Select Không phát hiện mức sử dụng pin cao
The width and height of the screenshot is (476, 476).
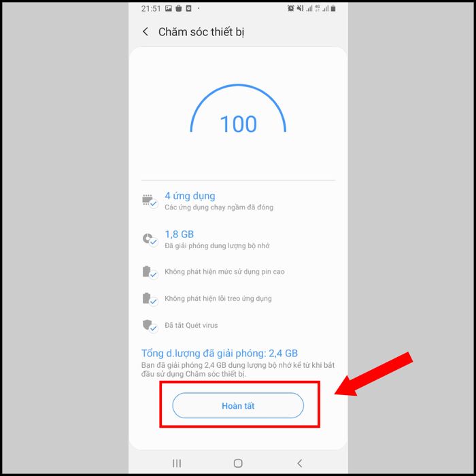click(x=224, y=272)
